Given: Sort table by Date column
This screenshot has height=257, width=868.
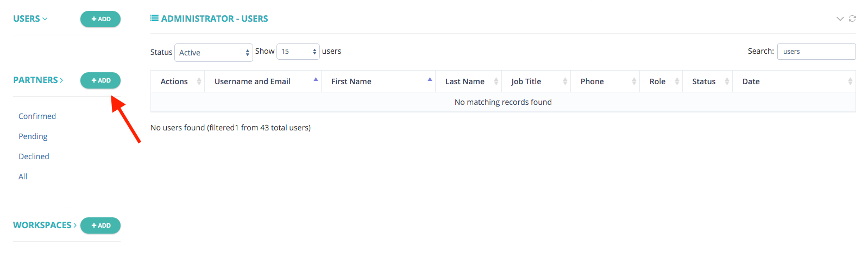Looking at the screenshot, I should [794, 82].
